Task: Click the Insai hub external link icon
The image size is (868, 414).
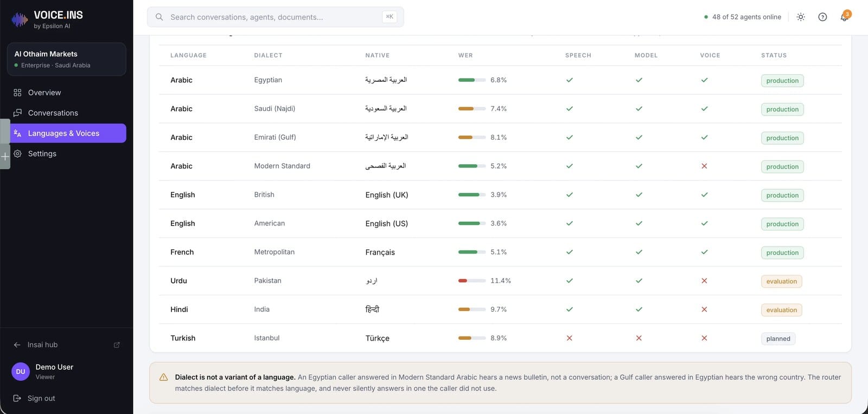Action: [117, 345]
